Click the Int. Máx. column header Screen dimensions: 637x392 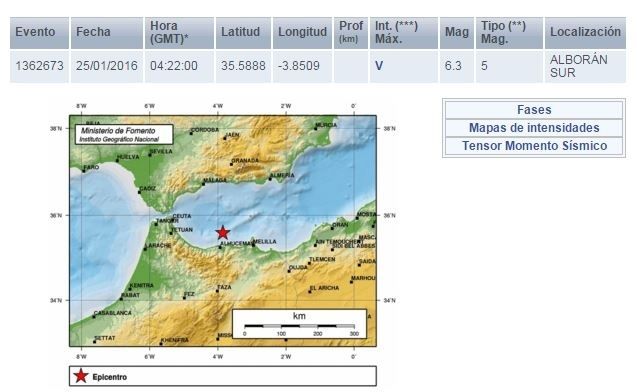(x=404, y=32)
